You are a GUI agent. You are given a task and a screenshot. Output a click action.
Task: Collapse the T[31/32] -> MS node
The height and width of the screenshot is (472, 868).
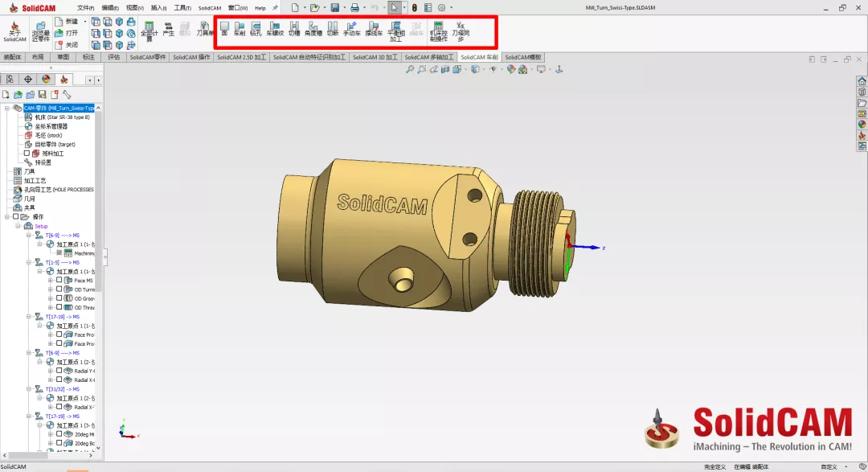(x=29, y=389)
